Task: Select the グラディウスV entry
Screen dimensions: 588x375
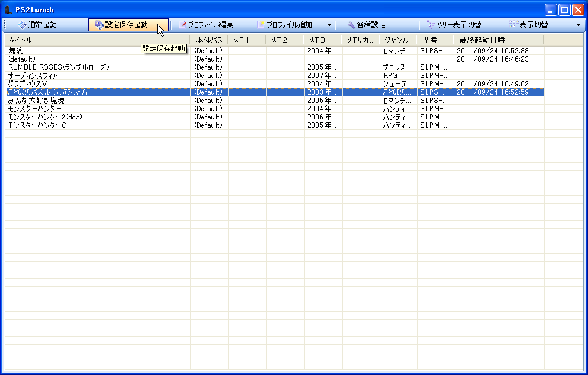Action: pos(27,83)
